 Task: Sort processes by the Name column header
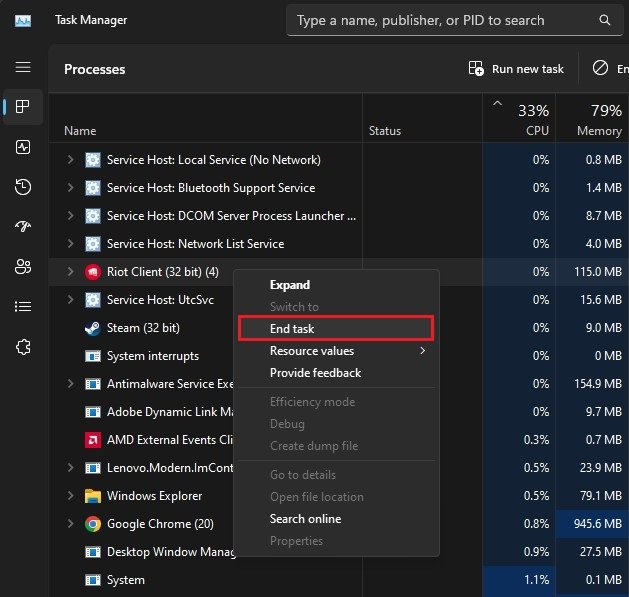coord(80,131)
